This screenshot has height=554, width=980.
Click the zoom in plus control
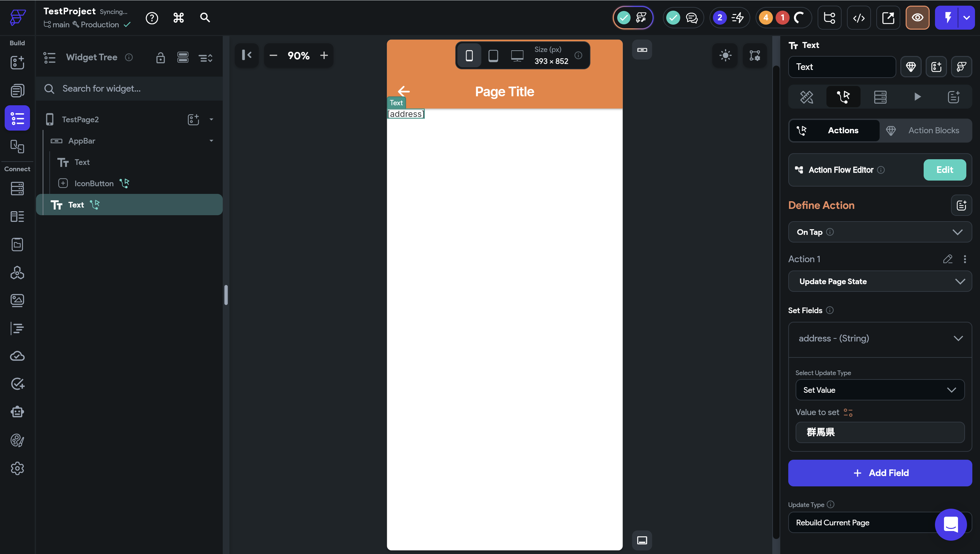coord(324,56)
